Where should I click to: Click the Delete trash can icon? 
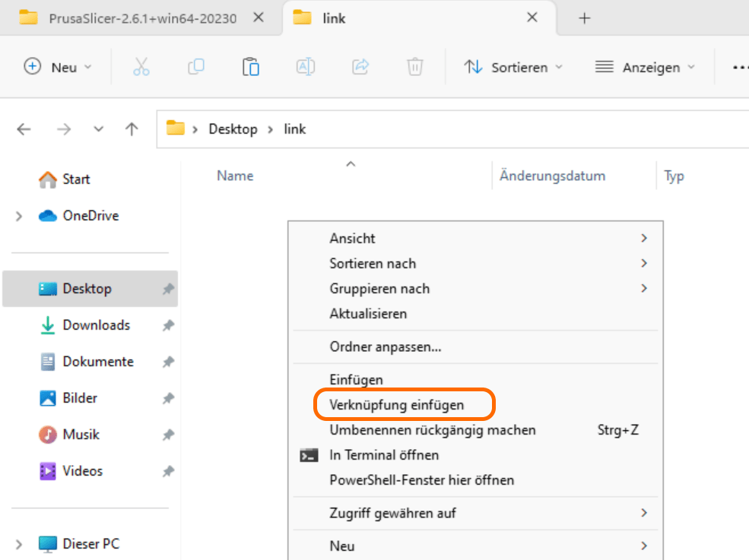(x=414, y=67)
